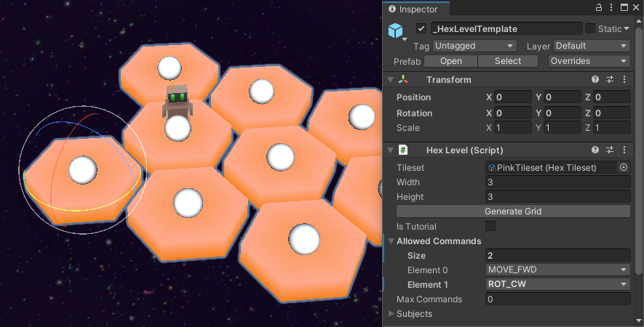Image resolution: width=644 pixels, height=327 pixels.
Task: Open Transform component presets icon
Action: (x=610, y=80)
